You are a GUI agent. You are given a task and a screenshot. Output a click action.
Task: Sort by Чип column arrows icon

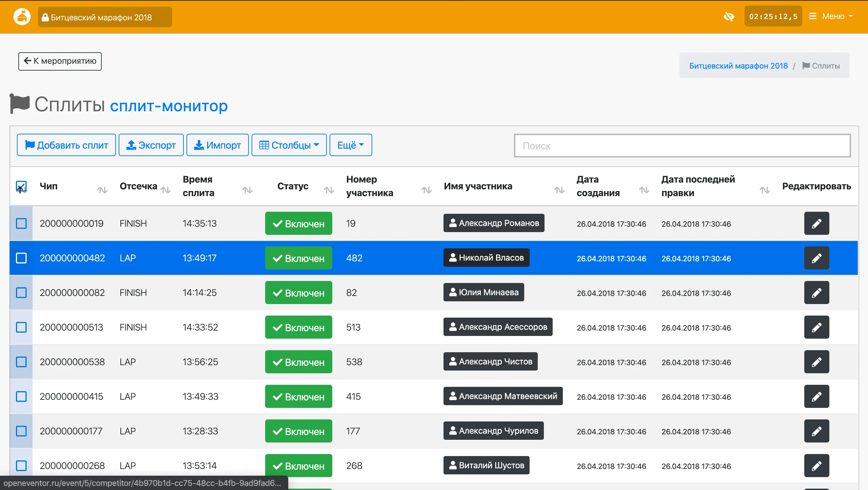(102, 190)
